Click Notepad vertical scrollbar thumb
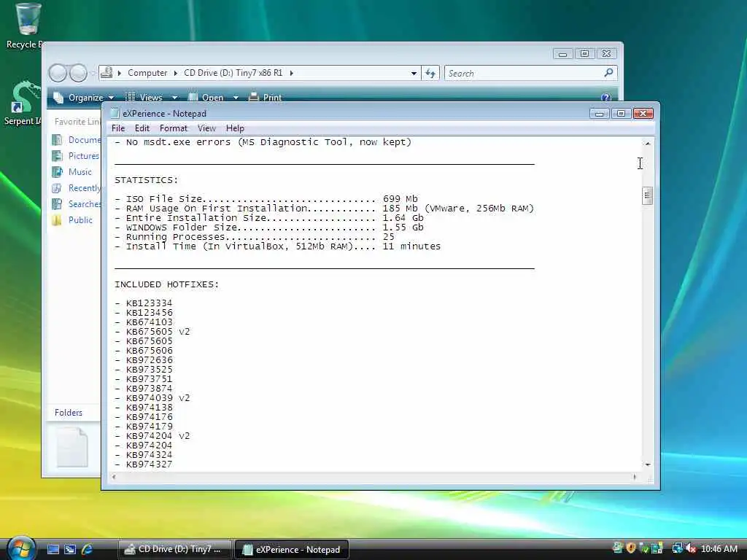 (x=647, y=195)
